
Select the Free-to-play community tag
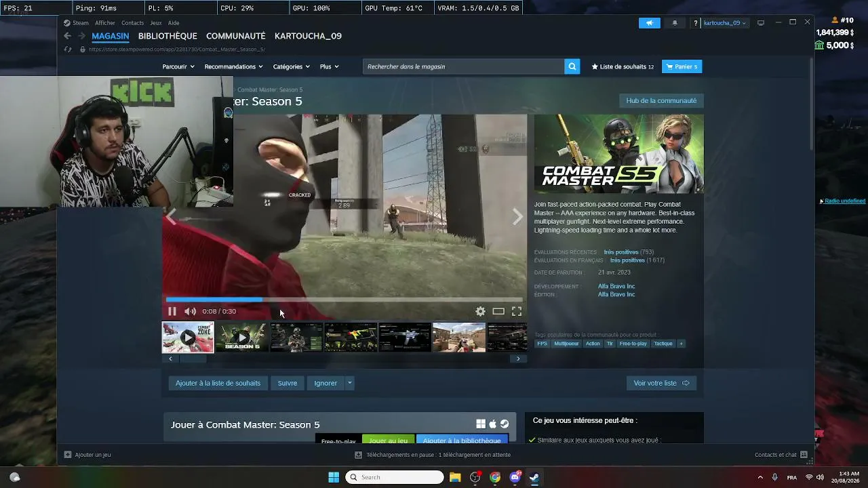click(633, 344)
